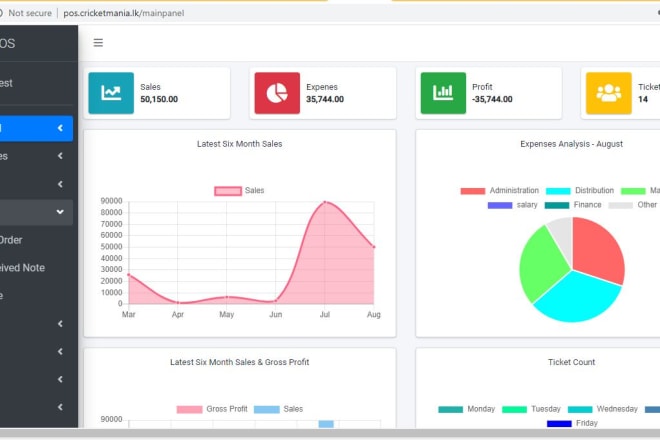Click the 'Jun' x-axis label
Image resolution: width=660 pixels, height=440 pixels.
point(276,315)
